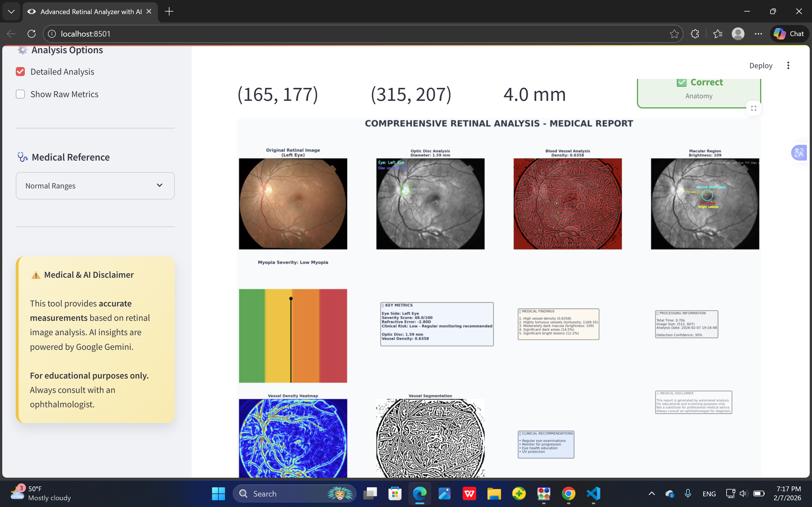Select the Advanced Retinal Analyzer tab
The width and height of the screenshot is (812, 507).
[91, 12]
